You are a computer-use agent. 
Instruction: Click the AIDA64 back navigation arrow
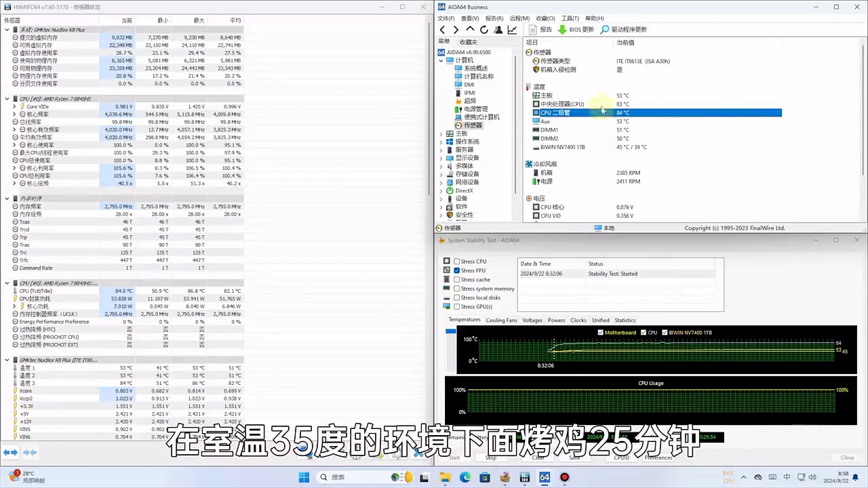442,30
